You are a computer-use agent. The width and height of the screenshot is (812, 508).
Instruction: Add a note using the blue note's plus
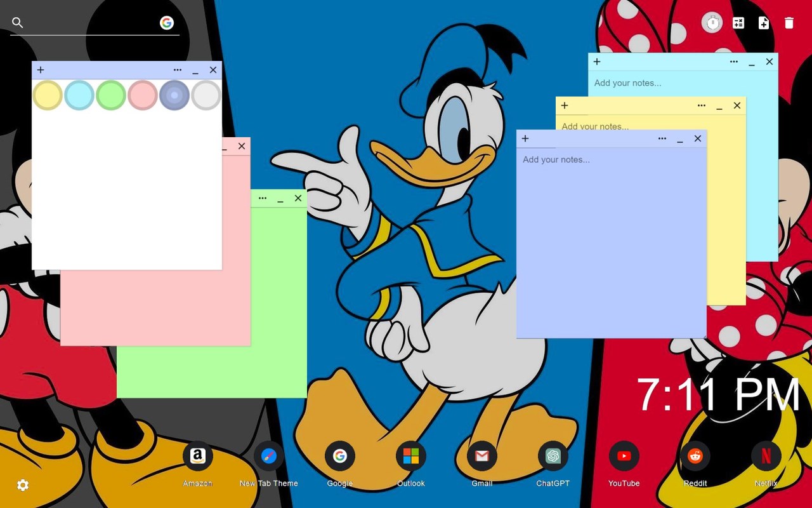525,138
